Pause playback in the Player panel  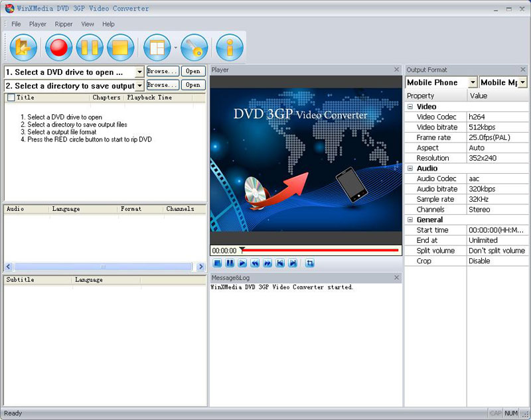tap(230, 263)
